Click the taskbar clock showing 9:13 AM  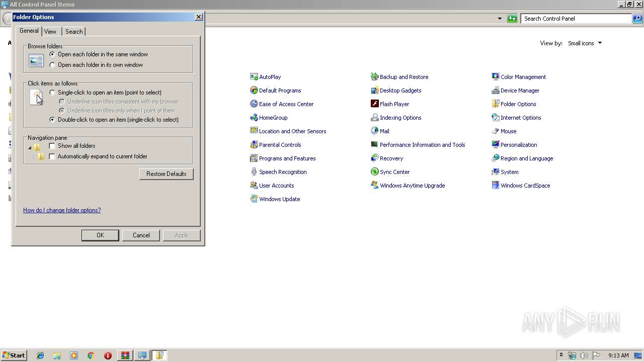(618, 355)
